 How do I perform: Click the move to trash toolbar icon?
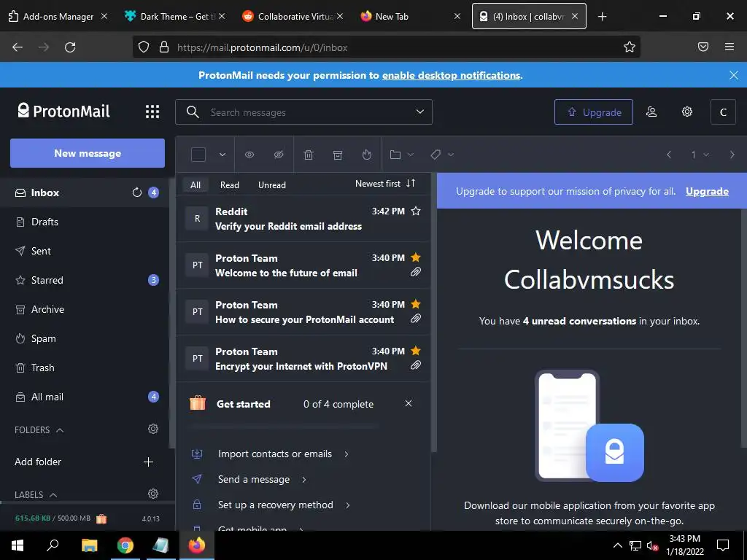click(309, 155)
